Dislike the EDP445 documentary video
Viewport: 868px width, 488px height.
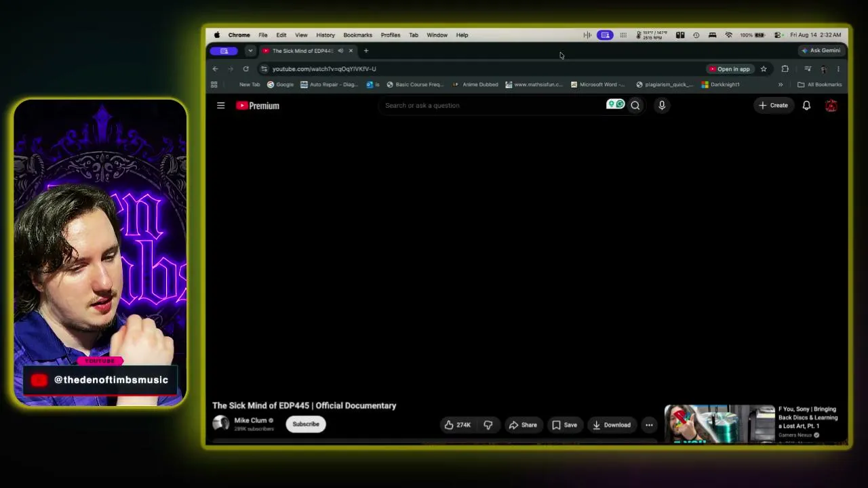(x=488, y=425)
